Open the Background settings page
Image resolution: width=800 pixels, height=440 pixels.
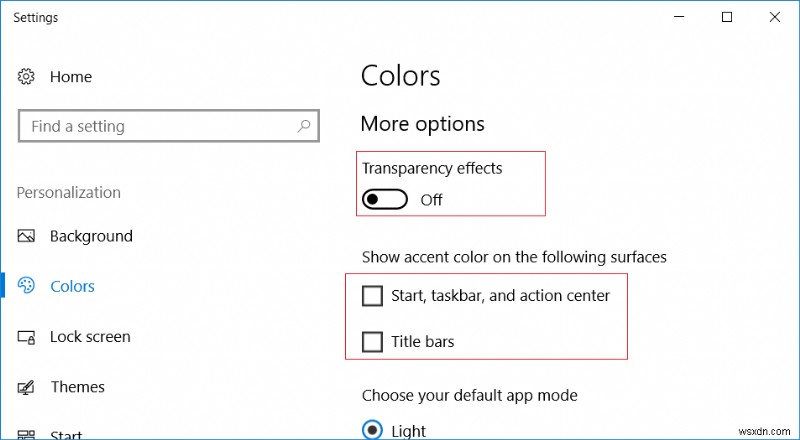[x=91, y=236]
